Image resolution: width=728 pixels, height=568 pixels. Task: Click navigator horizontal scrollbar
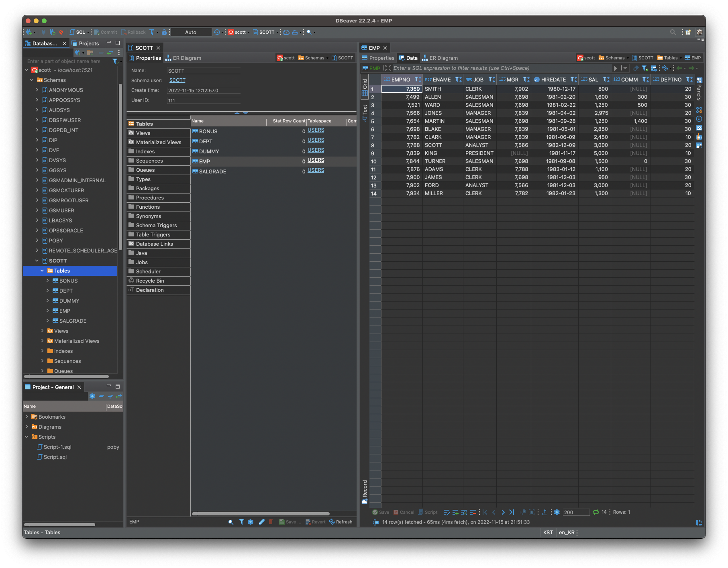66,377
